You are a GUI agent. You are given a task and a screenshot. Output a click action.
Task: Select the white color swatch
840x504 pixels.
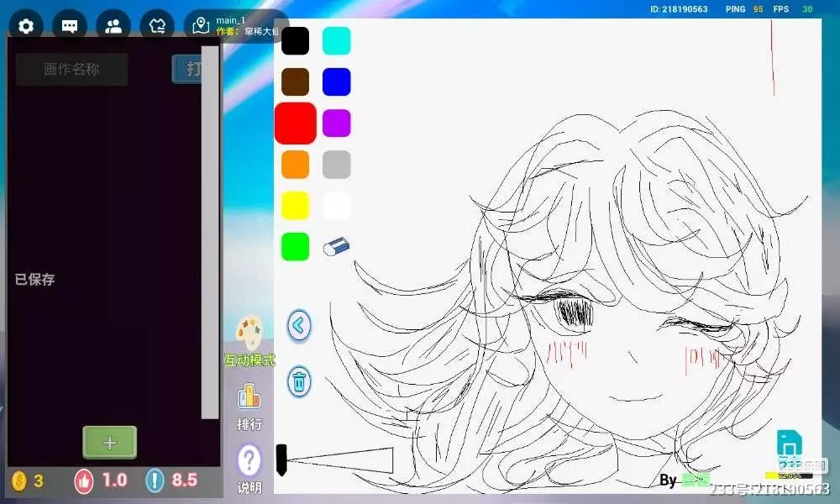point(337,206)
